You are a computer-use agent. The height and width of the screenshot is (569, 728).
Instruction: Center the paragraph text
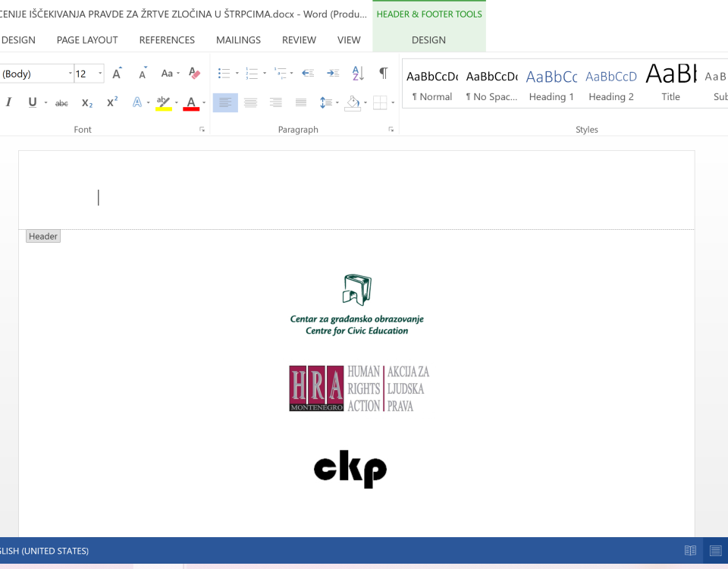click(251, 102)
